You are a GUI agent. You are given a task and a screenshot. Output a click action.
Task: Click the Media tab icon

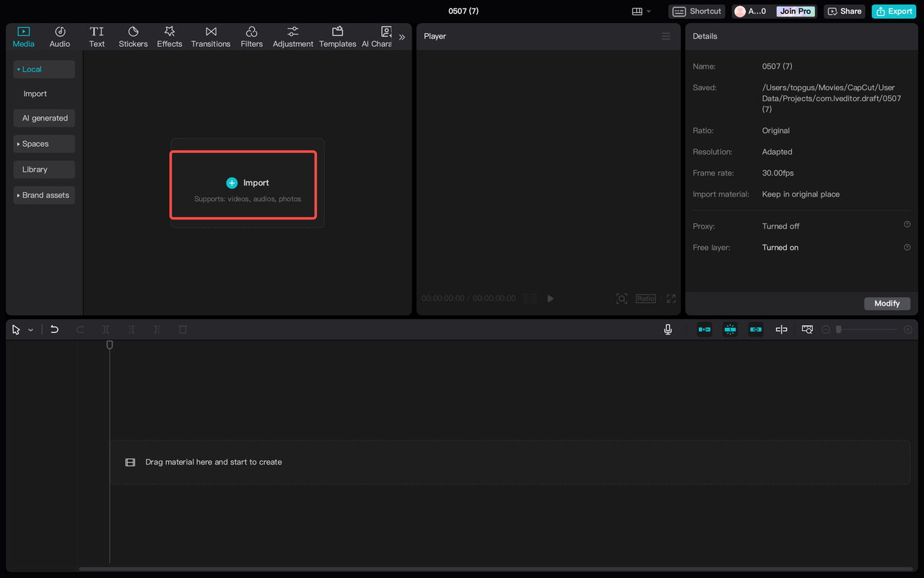(23, 32)
